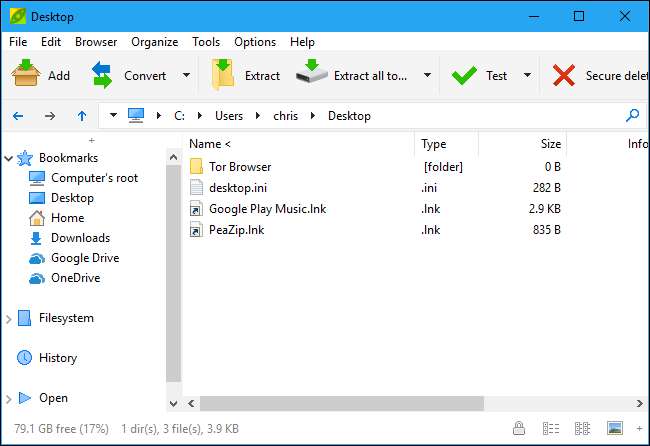Screen dimensions: 650x446
Task: Click the Extract all to drive icon
Action: pos(312,71)
